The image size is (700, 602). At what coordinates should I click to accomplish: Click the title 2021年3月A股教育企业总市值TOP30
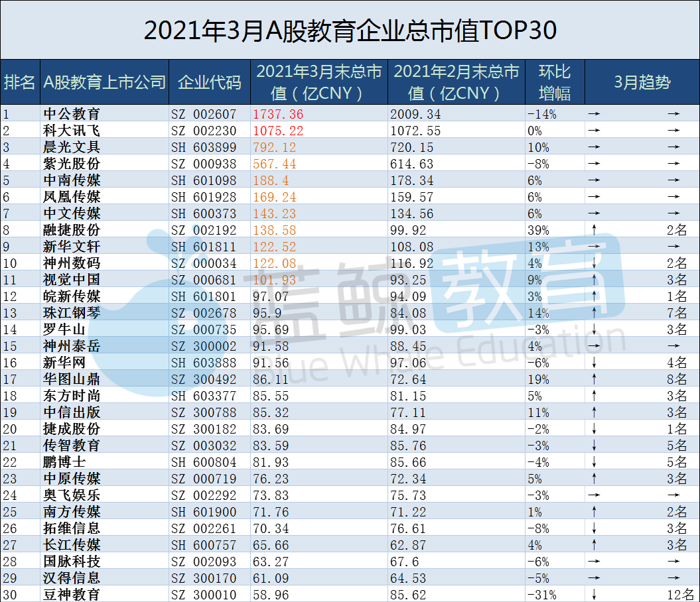click(350, 30)
